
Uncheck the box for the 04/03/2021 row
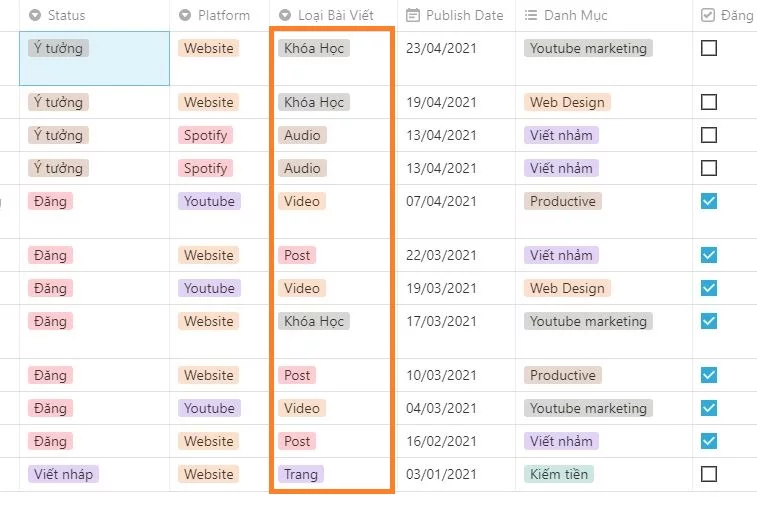coord(709,408)
